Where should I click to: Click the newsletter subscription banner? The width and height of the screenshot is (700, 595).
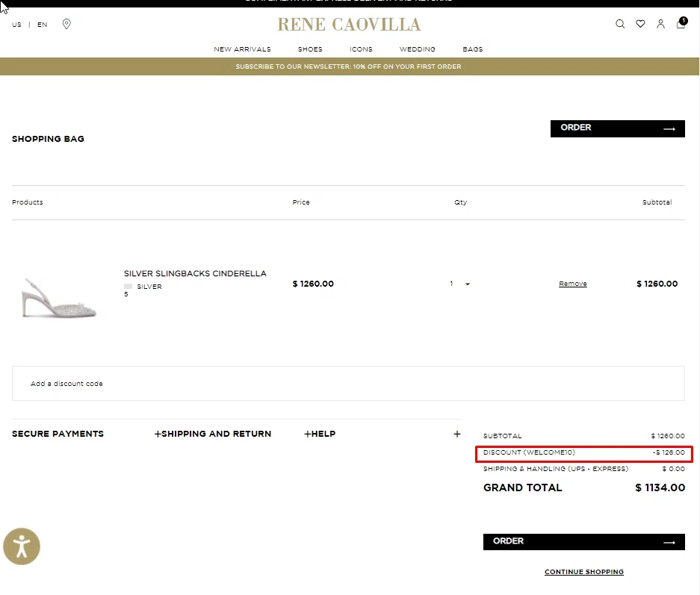tap(349, 66)
